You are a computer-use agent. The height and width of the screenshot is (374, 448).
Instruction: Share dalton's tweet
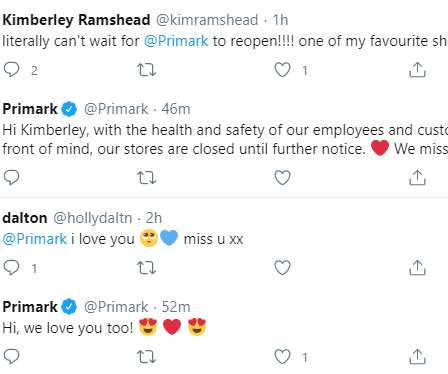417,267
